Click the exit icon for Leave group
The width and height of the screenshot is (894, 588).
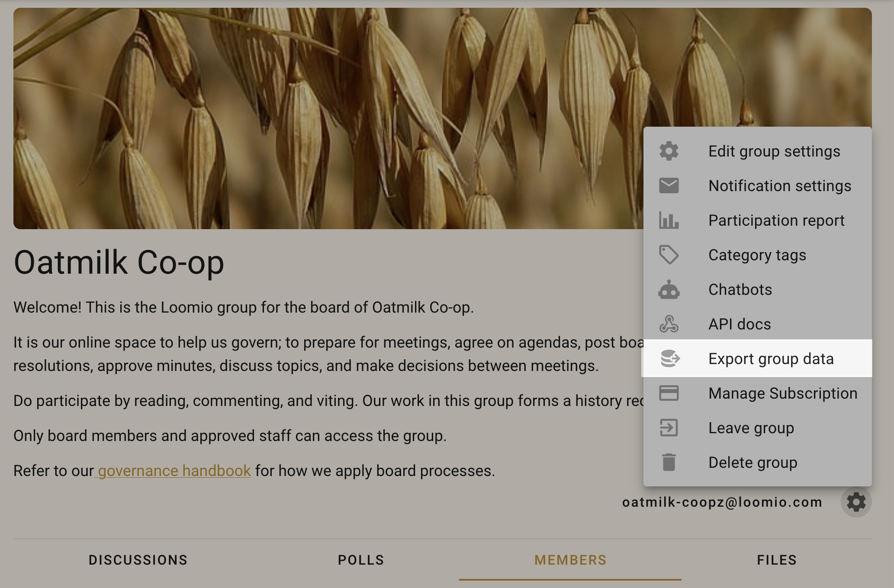pos(669,428)
